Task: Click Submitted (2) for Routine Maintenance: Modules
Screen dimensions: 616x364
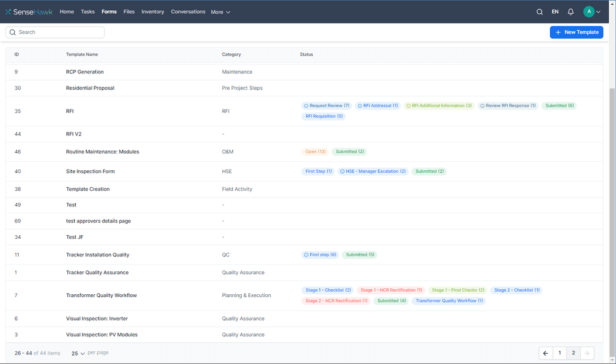Action: [x=350, y=152]
